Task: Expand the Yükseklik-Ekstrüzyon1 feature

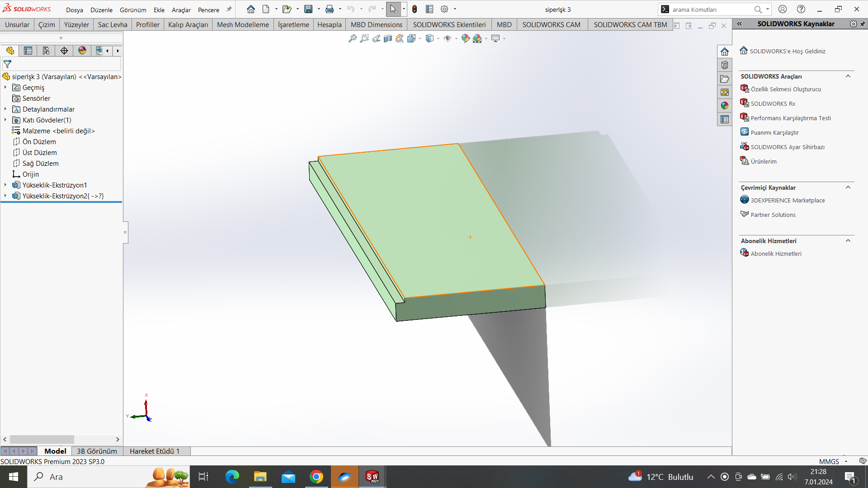Action: click(5, 185)
